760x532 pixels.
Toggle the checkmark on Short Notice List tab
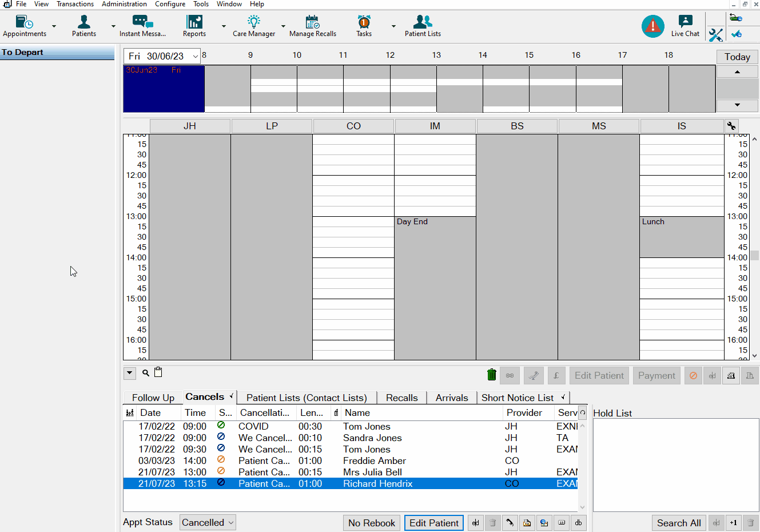click(x=563, y=396)
